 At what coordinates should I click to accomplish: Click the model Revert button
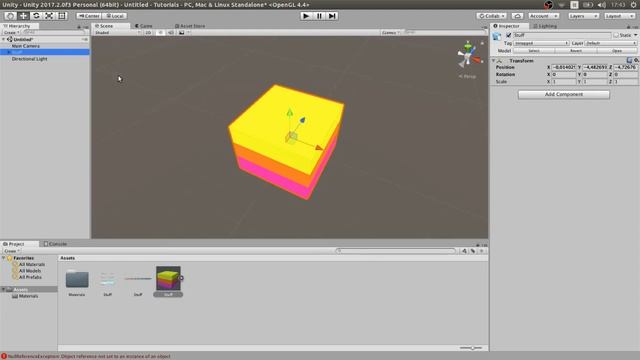(576, 51)
